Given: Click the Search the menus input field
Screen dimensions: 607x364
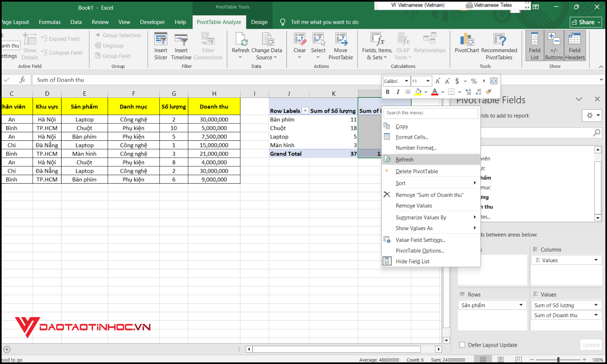Looking at the screenshot, I should click(x=430, y=113).
